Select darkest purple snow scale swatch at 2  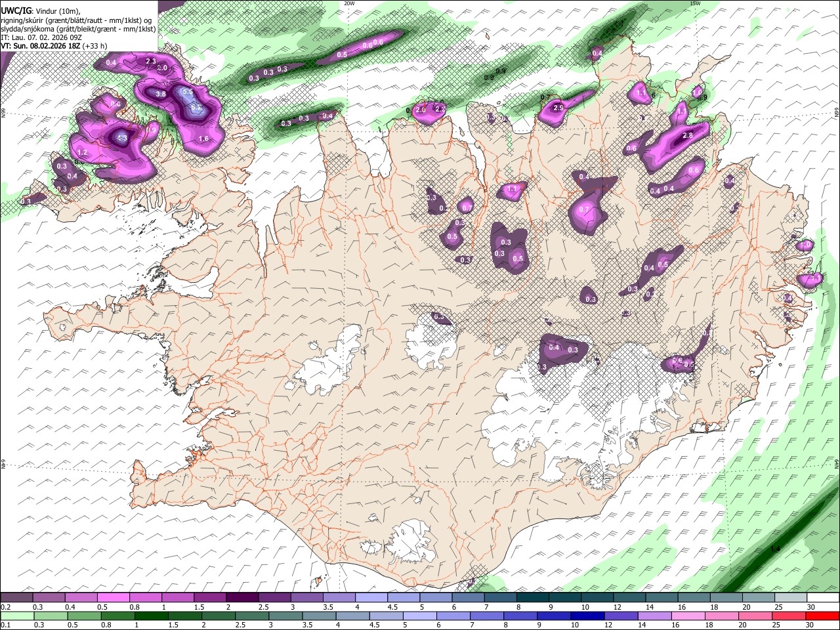(x=241, y=598)
